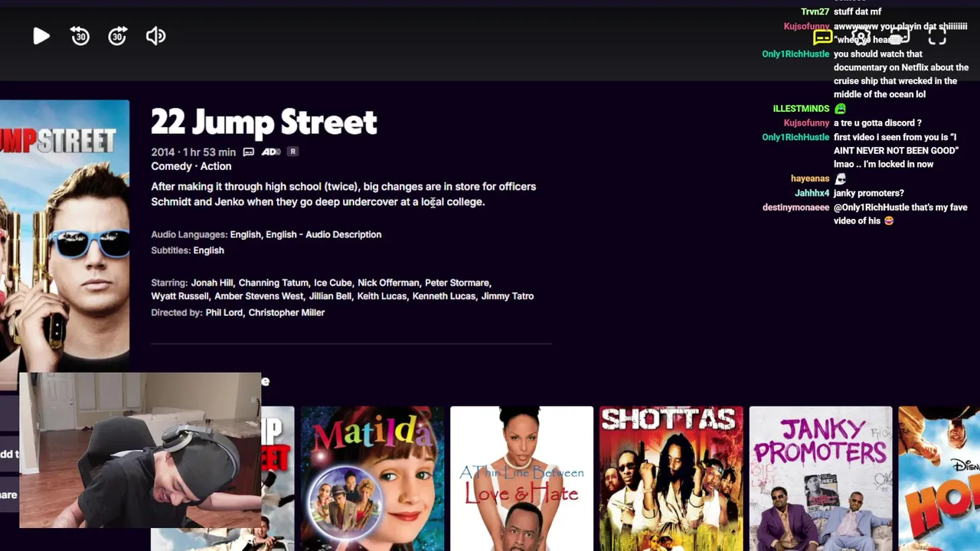The width and height of the screenshot is (980, 551).
Task: Click cast member Jillian Bell
Action: point(330,296)
